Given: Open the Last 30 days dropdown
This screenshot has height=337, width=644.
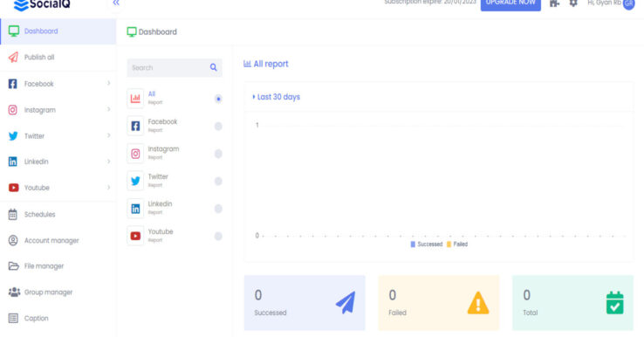Looking at the screenshot, I should point(276,97).
